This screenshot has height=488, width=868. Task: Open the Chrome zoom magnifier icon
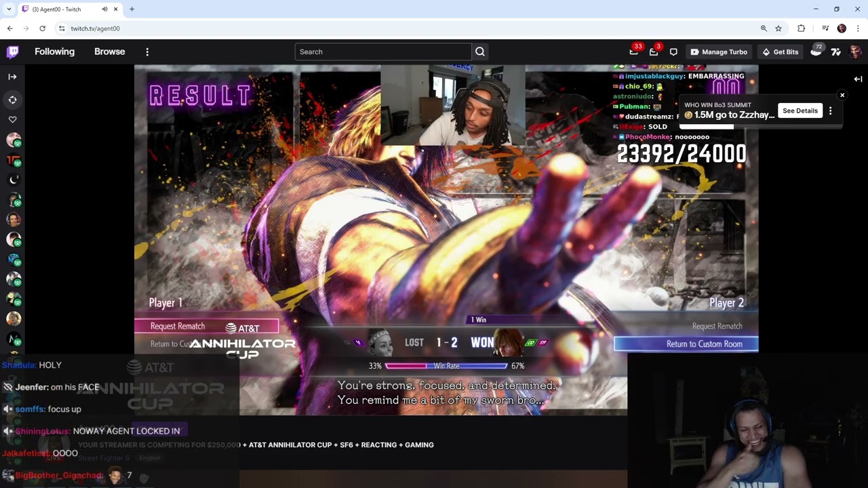pyautogui.click(x=764, y=28)
